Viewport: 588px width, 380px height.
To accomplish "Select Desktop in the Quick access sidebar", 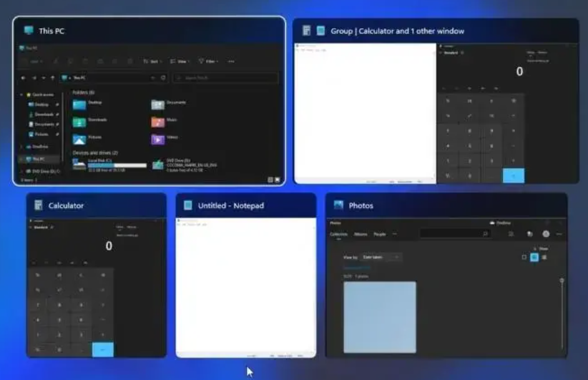I will point(42,105).
